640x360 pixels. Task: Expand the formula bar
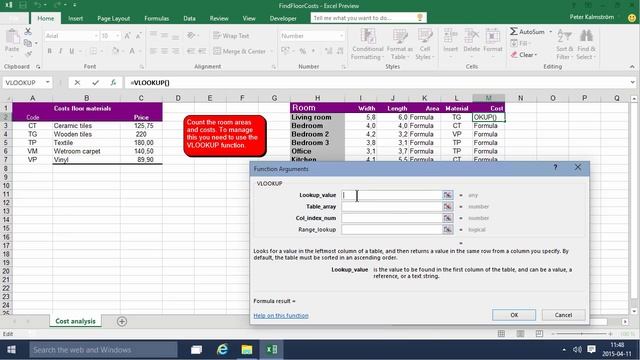632,82
